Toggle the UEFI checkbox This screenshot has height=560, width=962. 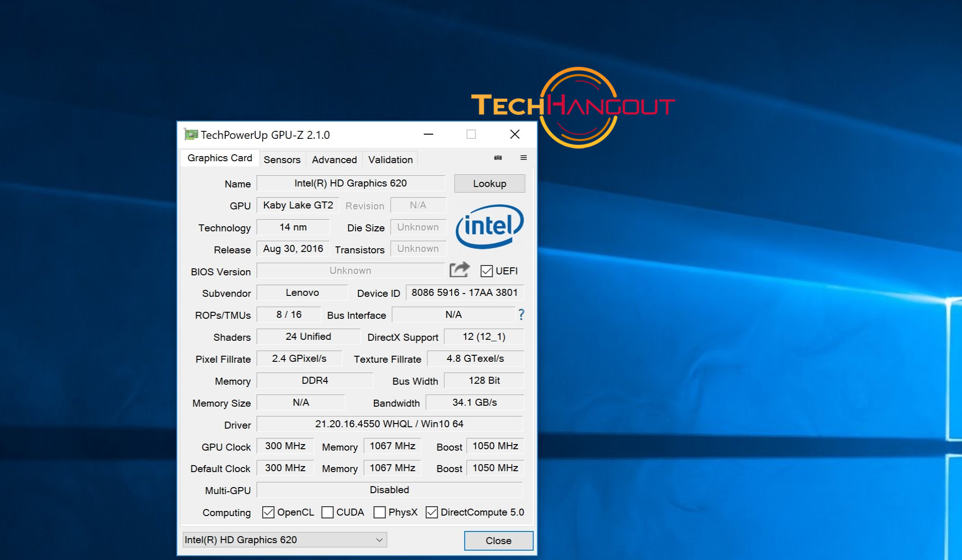[487, 271]
